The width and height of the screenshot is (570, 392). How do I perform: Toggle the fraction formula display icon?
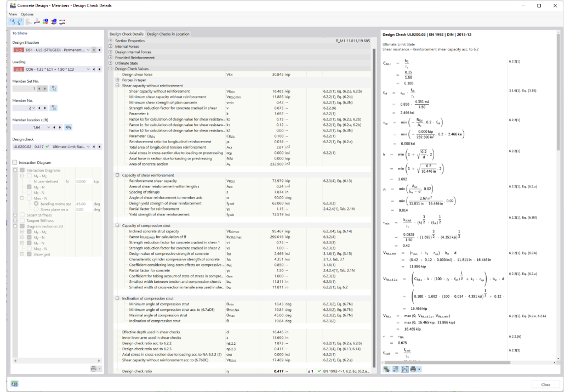pos(404,370)
